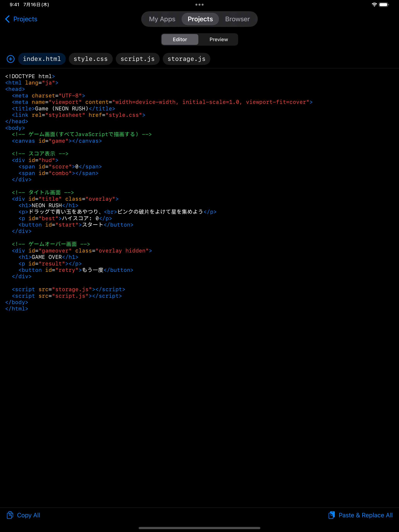The image size is (399, 532).
Task: Select the Projects segment in top bar
Action: [x=200, y=19]
